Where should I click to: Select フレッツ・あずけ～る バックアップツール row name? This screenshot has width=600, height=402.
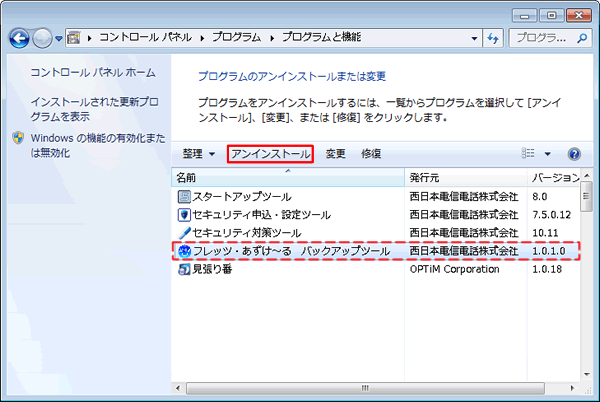(x=291, y=251)
